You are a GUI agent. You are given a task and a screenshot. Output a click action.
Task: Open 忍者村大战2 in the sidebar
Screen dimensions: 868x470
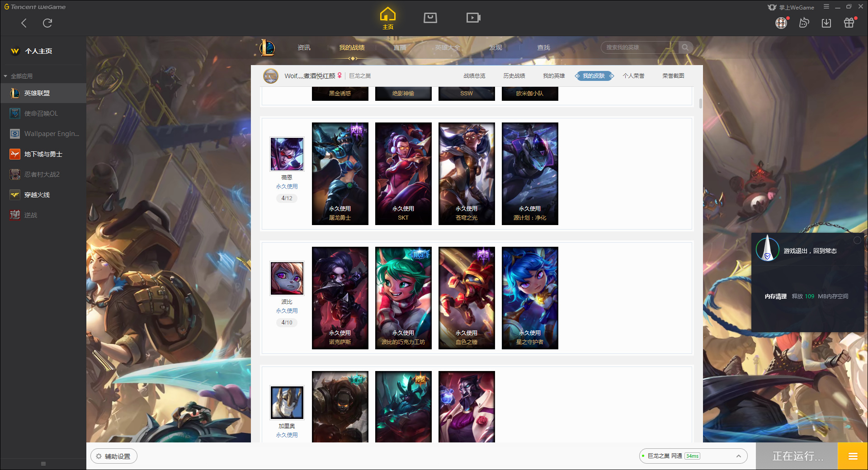pos(43,174)
